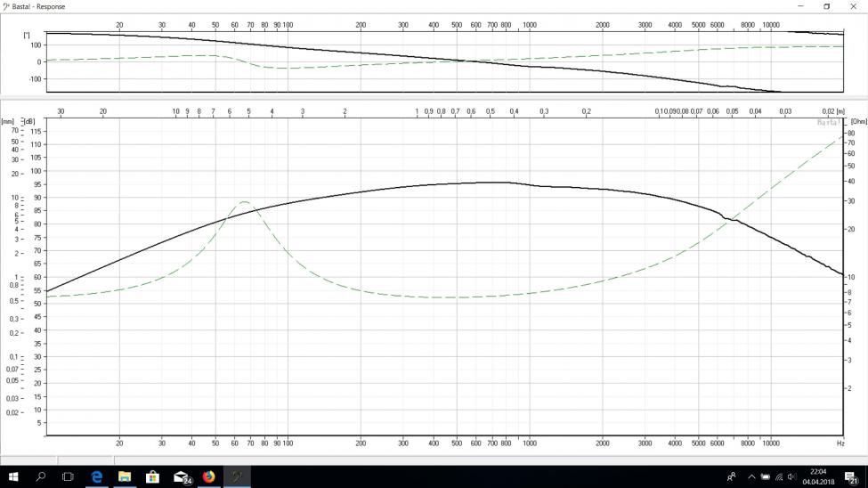Image resolution: width=868 pixels, height=488 pixels.
Task: Click the [Ohm] axis label
Action: (858, 121)
